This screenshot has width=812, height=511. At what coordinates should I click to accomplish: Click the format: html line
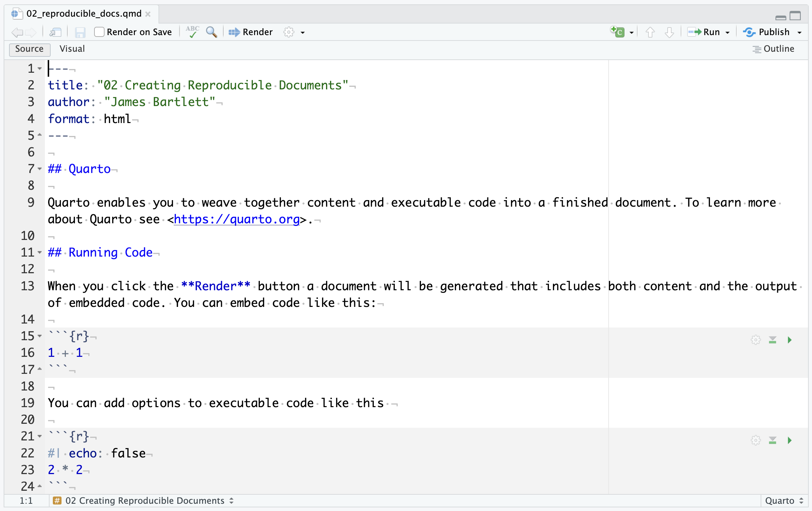pos(89,119)
